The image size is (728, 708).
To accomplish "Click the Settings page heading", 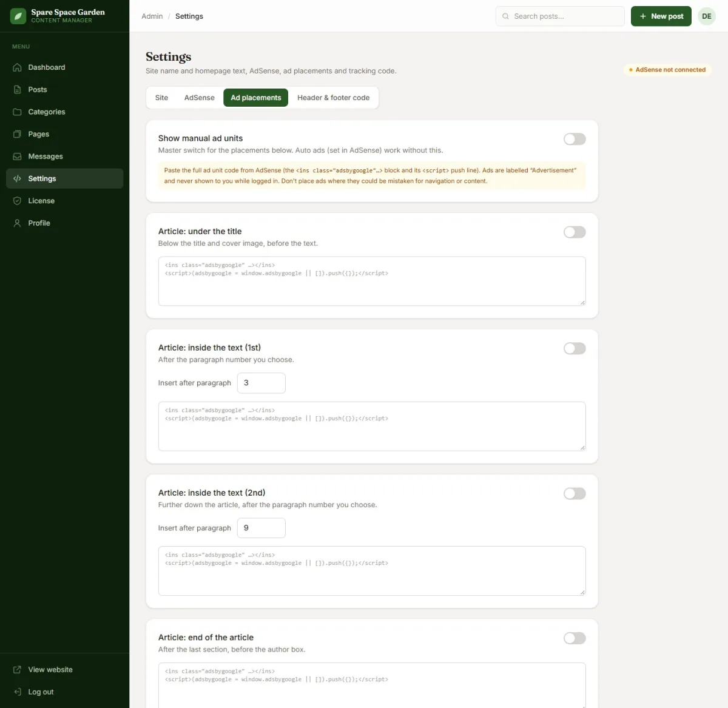I will pyautogui.click(x=169, y=56).
